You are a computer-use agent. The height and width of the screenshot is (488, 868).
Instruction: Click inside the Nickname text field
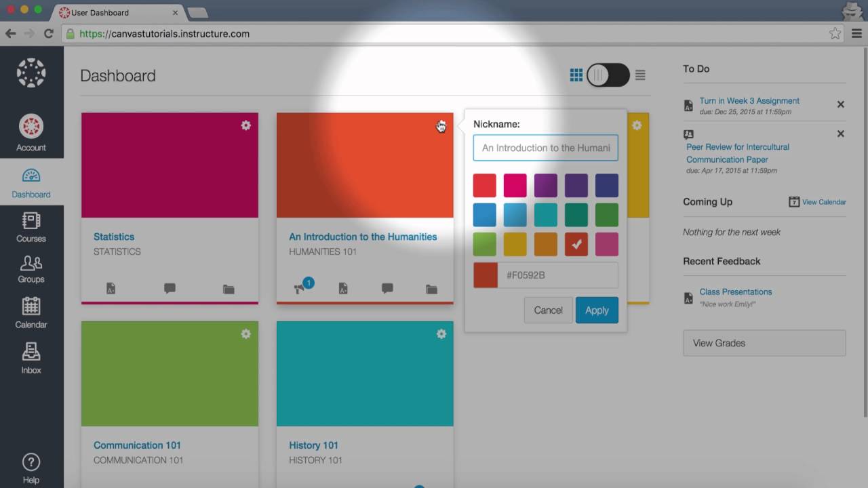(545, 148)
